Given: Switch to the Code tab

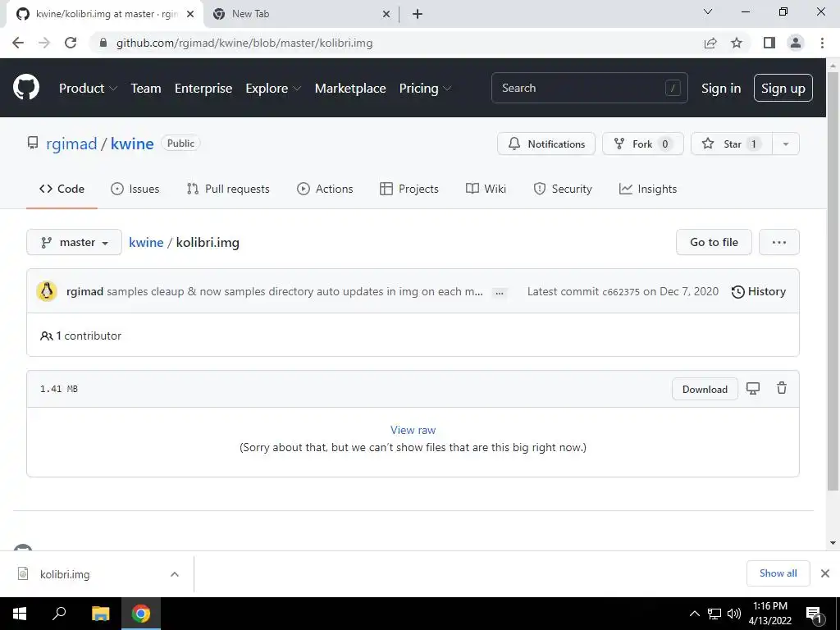Looking at the screenshot, I should tap(62, 189).
